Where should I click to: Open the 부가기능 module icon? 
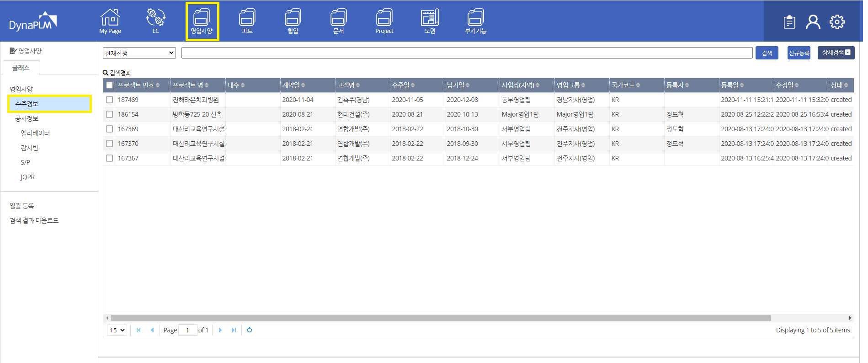click(476, 21)
